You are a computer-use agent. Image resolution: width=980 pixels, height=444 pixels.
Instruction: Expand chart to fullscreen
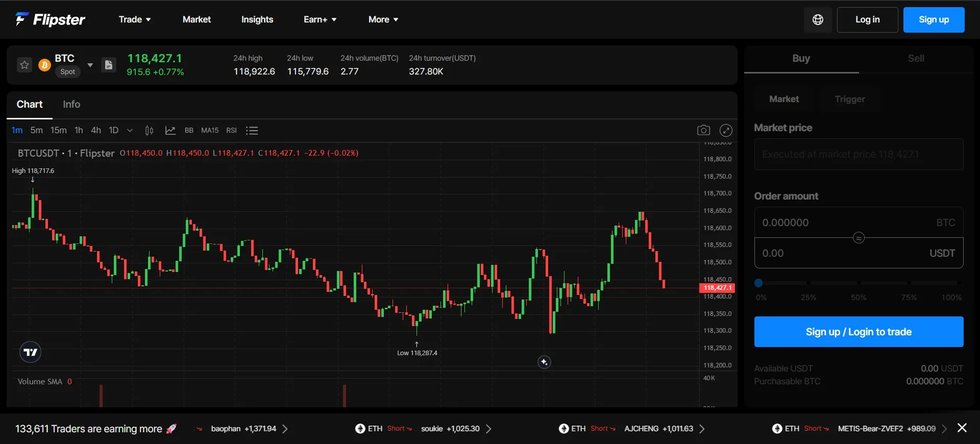pos(726,130)
